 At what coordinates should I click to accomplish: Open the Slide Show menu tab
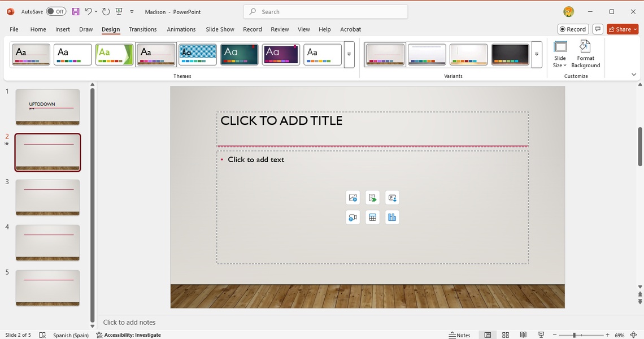(x=220, y=29)
